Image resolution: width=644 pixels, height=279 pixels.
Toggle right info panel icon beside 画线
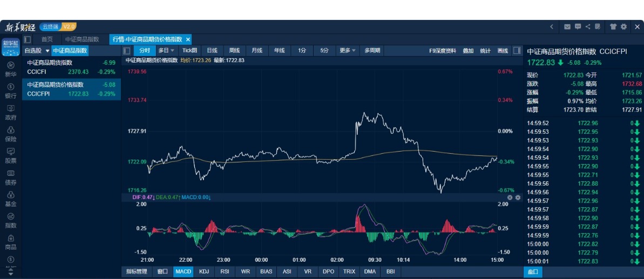(x=517, y=51)
